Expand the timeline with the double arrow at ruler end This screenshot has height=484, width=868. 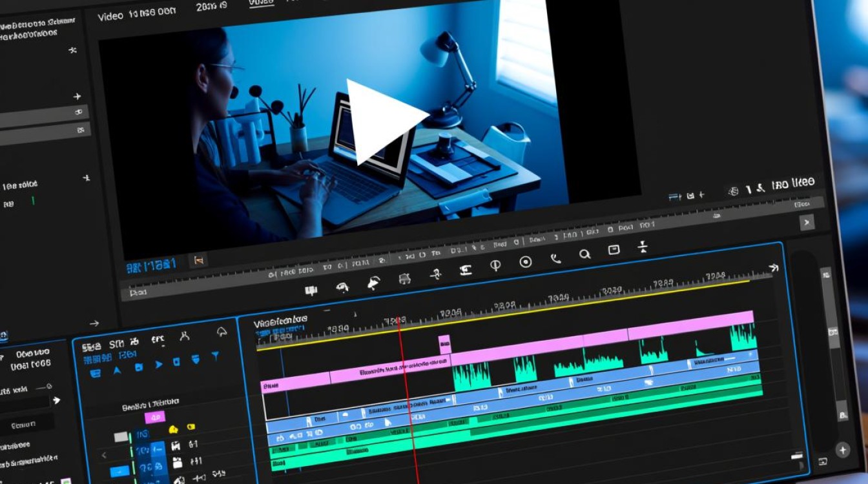coord(773,267)
